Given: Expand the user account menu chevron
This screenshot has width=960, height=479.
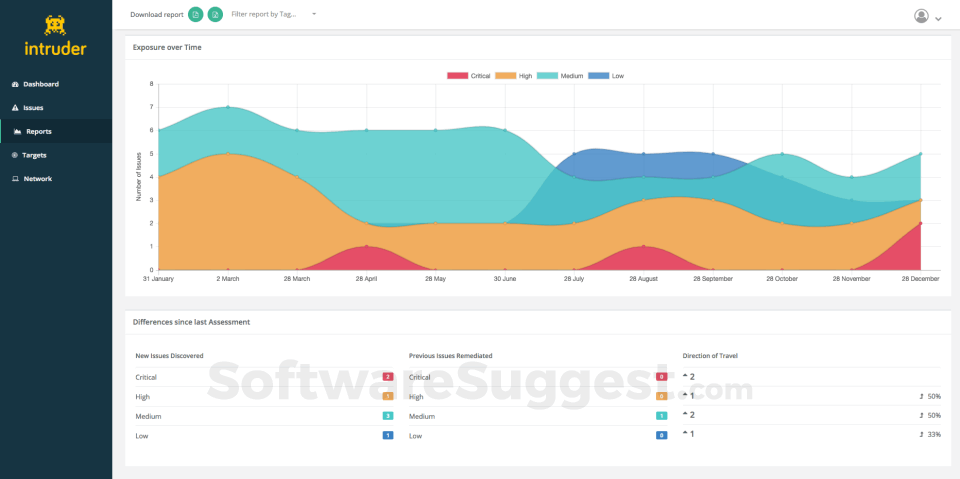Looking at the screenshot, I should (939, 18).
